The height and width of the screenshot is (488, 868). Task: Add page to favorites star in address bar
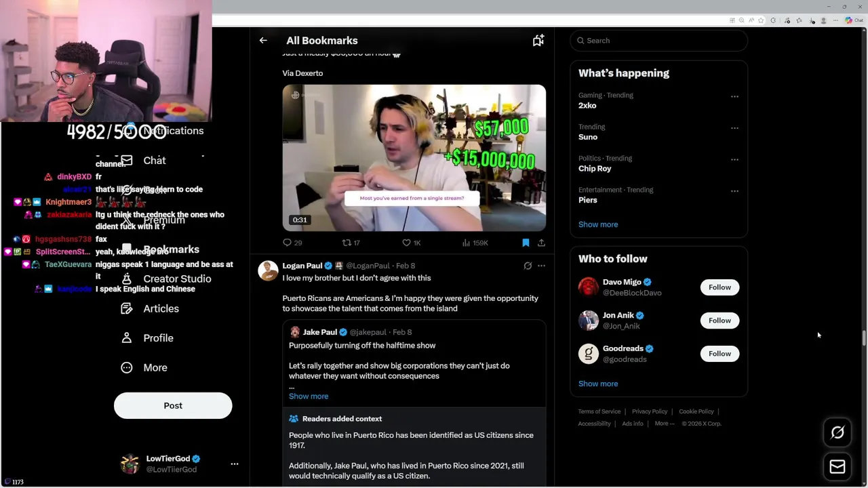(761, 20)
